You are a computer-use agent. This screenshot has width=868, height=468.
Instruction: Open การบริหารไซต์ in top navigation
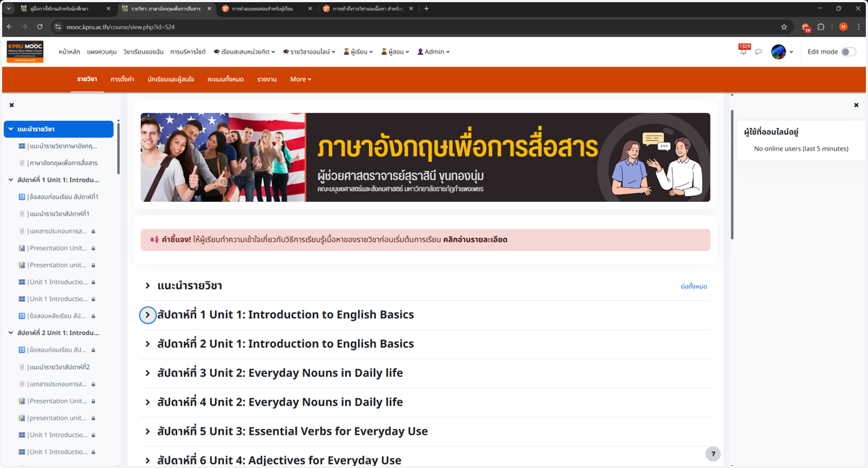[188, 52]
